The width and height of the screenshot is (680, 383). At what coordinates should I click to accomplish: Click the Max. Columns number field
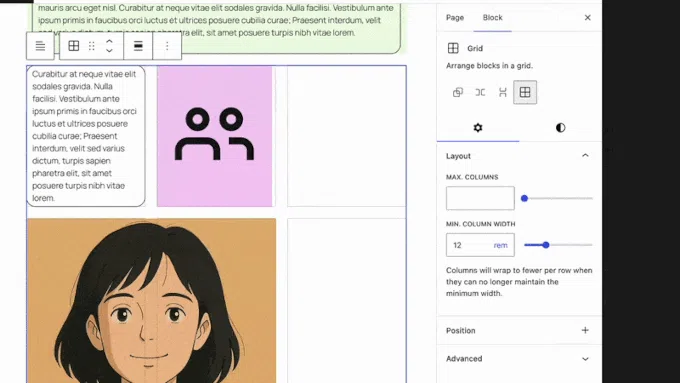point(480,198)
